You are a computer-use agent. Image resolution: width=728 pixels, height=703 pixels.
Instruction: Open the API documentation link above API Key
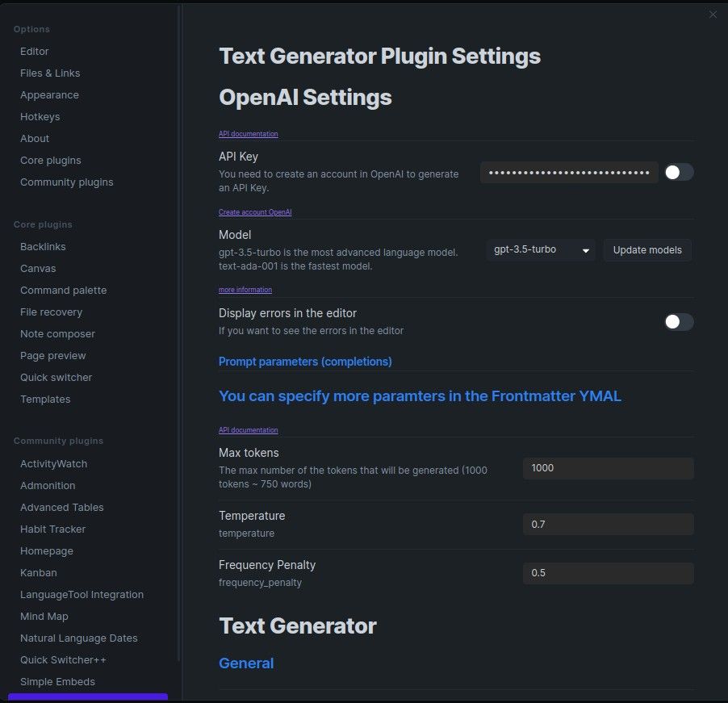click(x=249, y=134)
